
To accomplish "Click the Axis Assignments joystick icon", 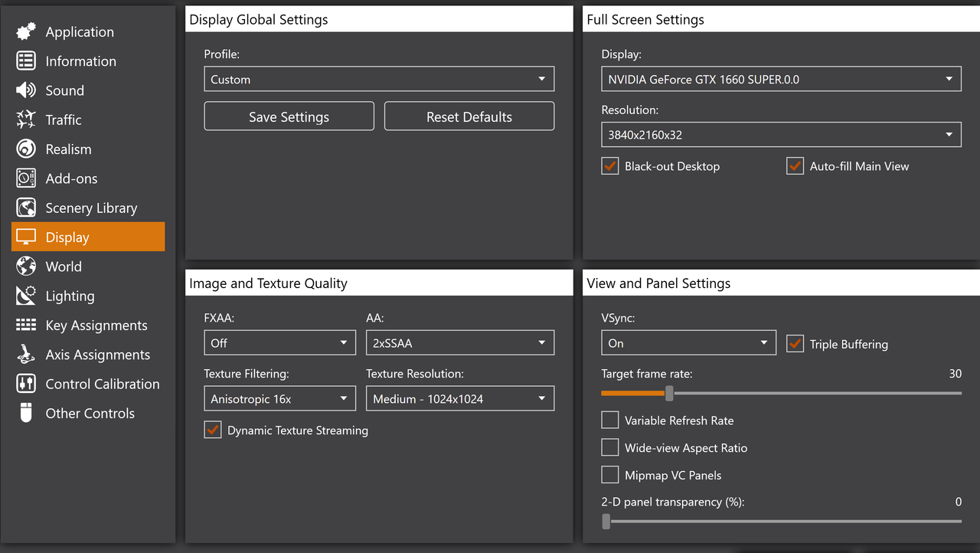I will pyautogui.click(x=26, y=355).
